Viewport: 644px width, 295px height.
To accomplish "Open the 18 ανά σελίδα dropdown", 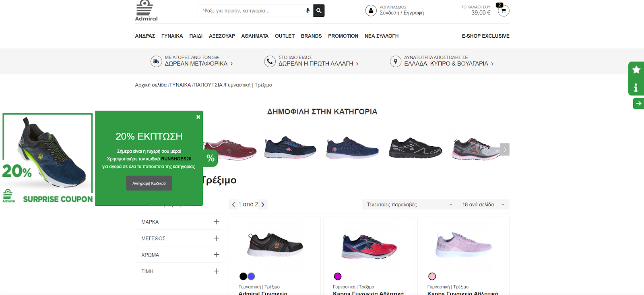I will click(x=483, y=205).
